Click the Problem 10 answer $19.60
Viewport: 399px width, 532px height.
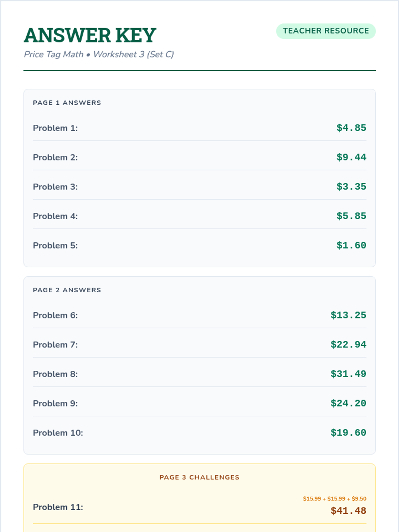(x=348, y=433)
